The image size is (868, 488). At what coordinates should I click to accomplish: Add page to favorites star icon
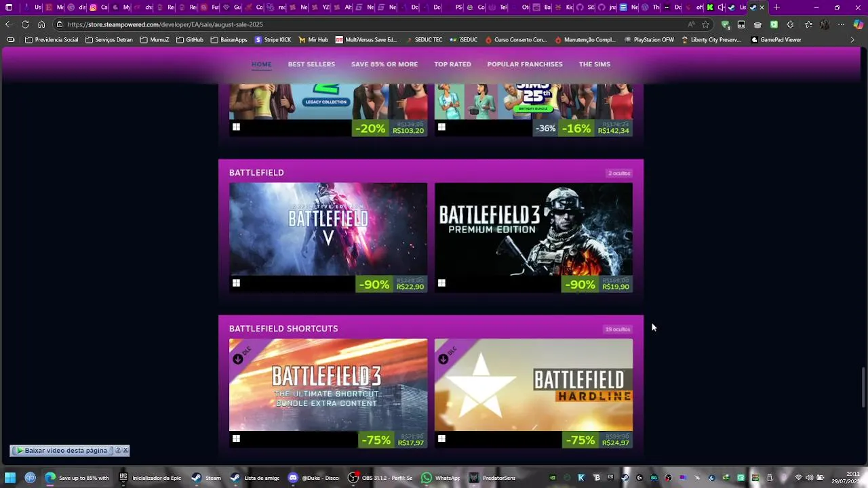(x=706, y=24)
